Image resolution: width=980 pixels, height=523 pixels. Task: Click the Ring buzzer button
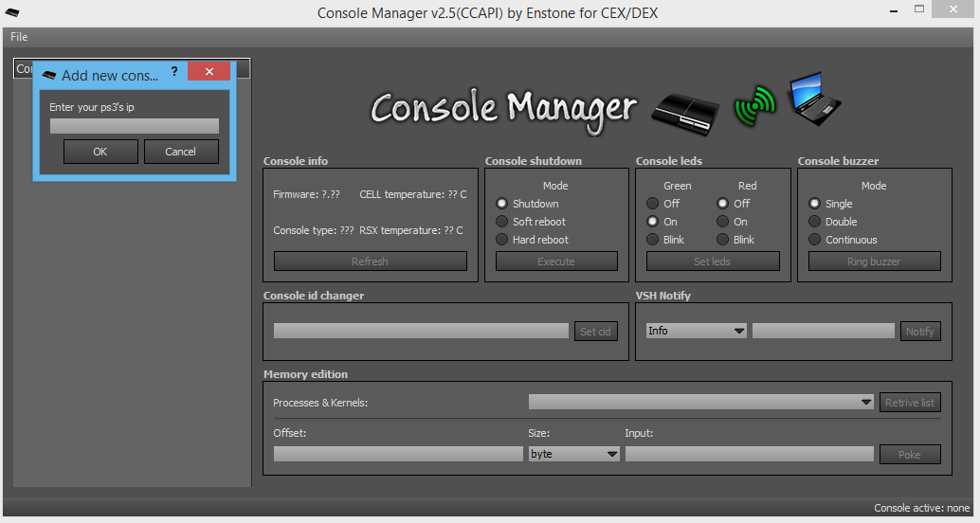click(874, 261)
